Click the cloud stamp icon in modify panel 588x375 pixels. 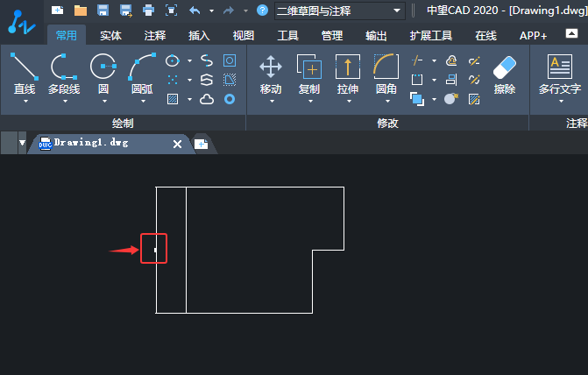pos(451,60)
